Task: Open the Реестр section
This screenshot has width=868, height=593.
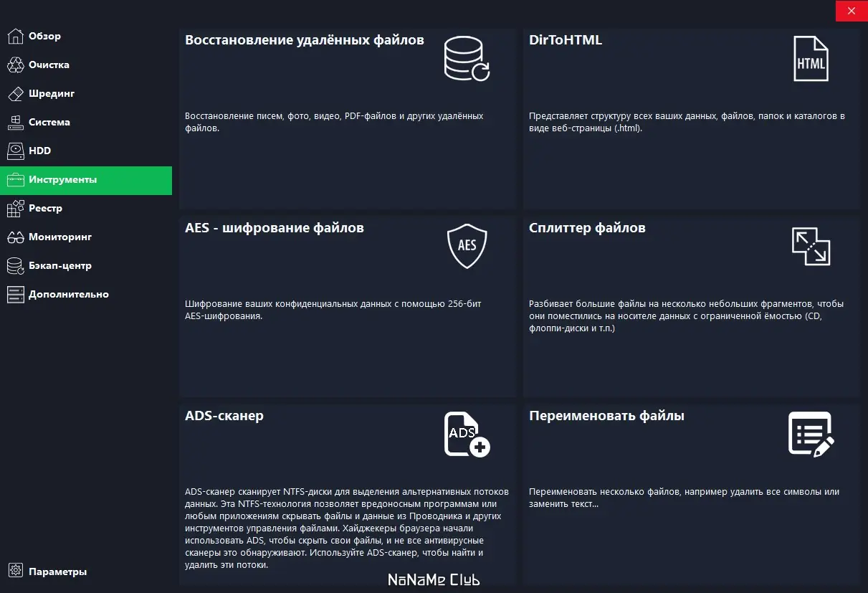Action: pos(86,209)
